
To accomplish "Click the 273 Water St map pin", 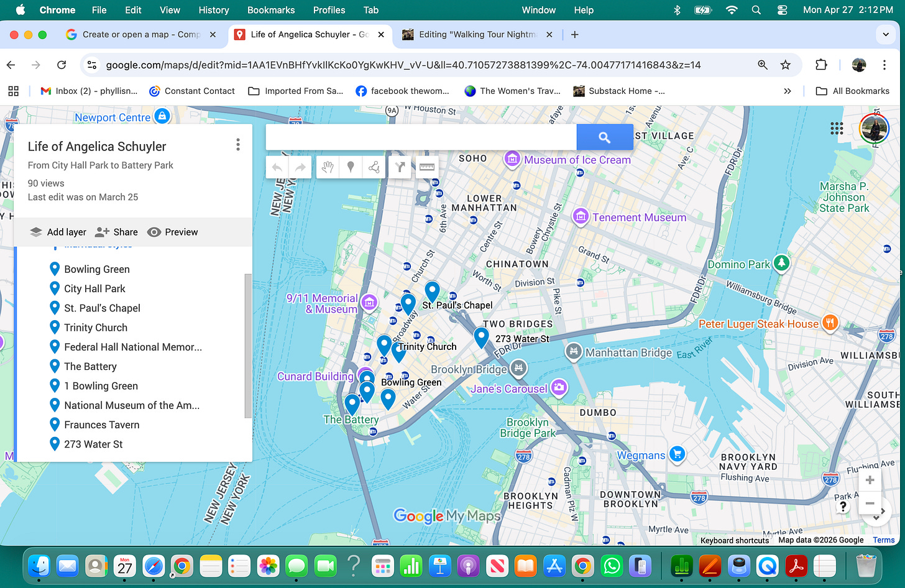I will point(481,338).
